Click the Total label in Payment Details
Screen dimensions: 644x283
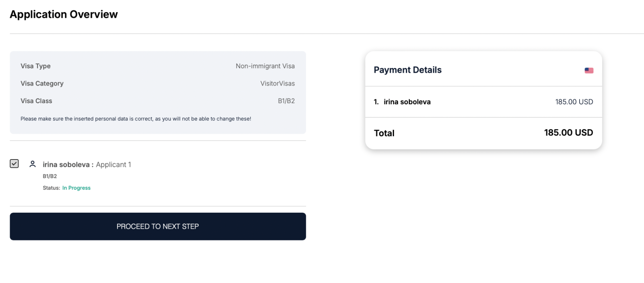tap(384, 133)
